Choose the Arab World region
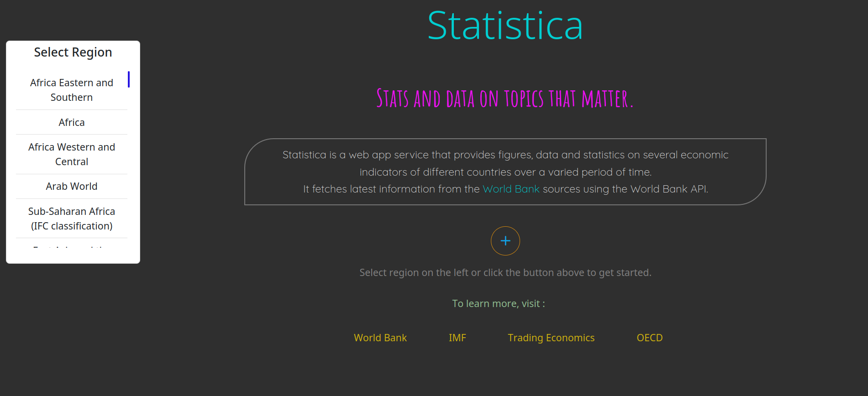Viewport: 868px width, 396px height. point(71,186)
